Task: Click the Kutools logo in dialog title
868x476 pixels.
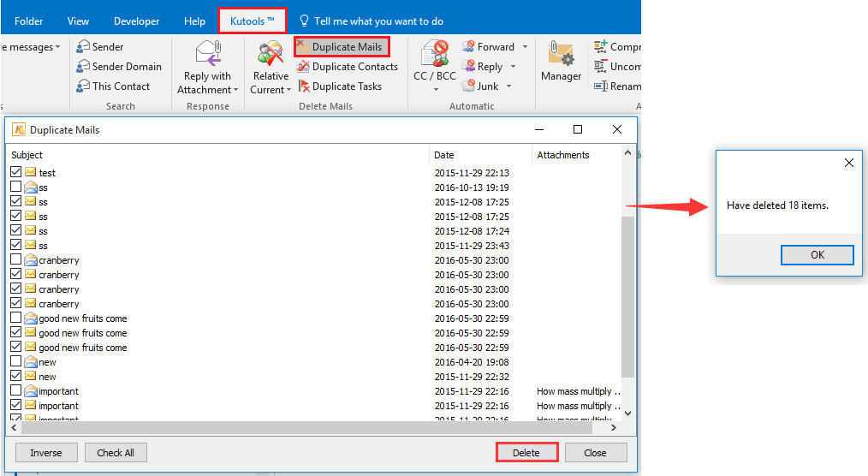Action: tap(19, 129)
